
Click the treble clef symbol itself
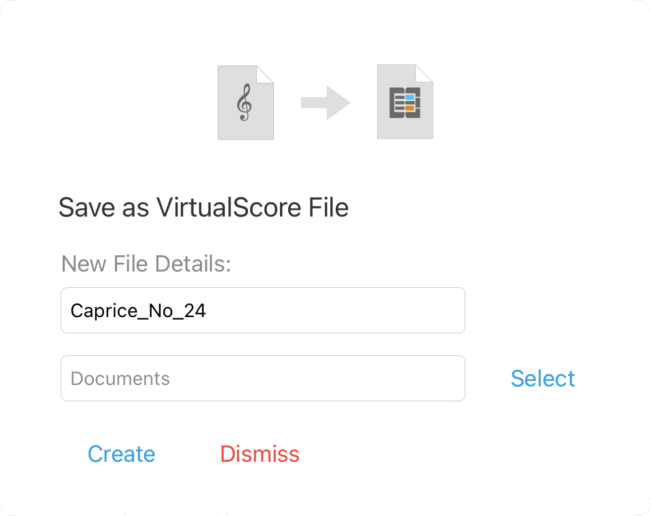click(245, 103)
